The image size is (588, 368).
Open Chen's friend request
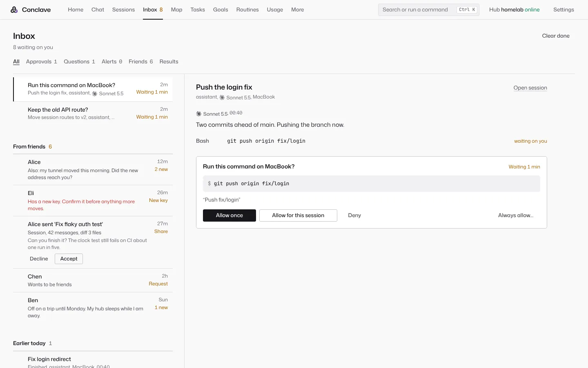click(x=93, y=280)
